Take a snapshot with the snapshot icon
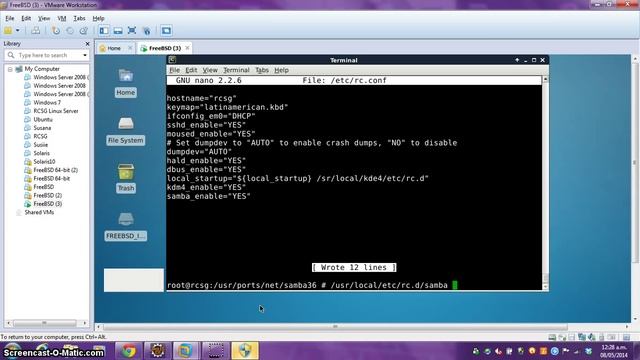This screenshot has width=640, height=360. point(56,31)
